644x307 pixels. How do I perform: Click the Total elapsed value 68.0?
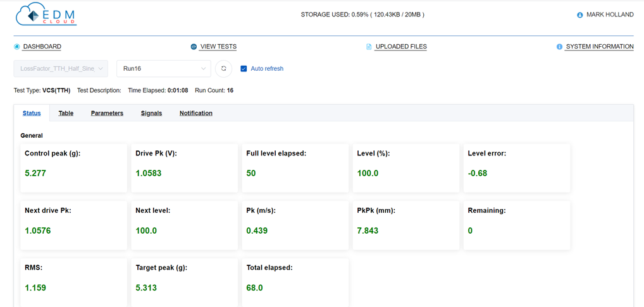point(255,288)
